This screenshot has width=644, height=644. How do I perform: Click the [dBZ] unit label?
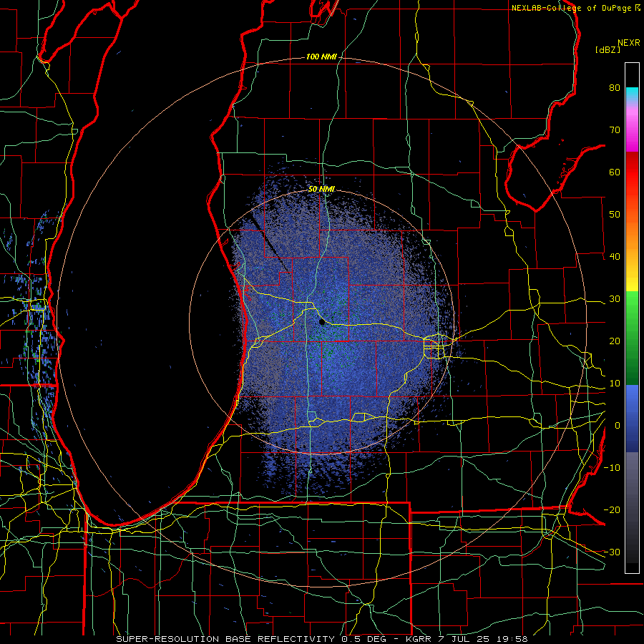click(608, 49)
